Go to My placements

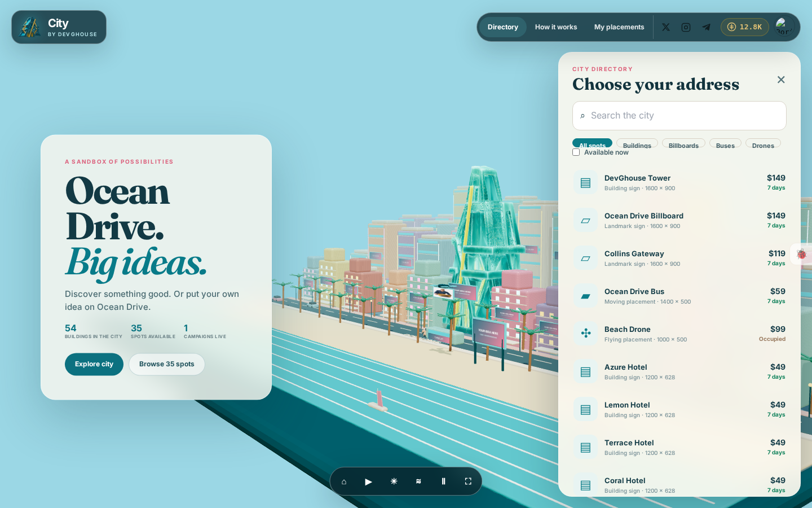coord(619,27)
